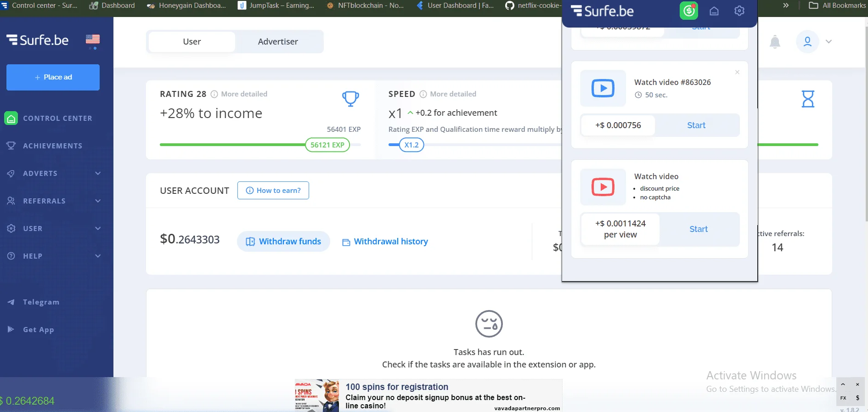The width and height of the screenshot is (868, 412).
Task: Click the green dollar earnings icon in the extension popup
Action: pyautogui.click(x=688, y=11)
